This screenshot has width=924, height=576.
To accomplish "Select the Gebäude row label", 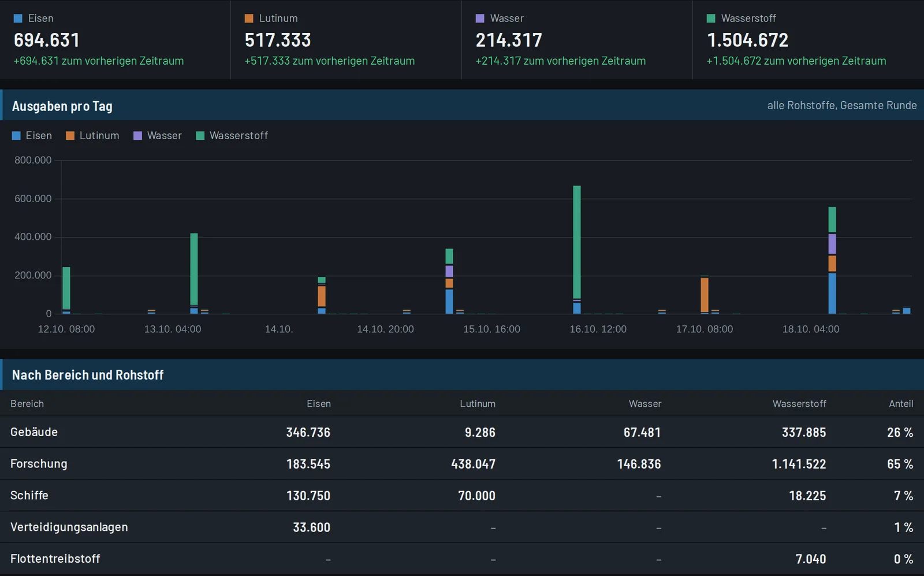I will coord(34,432).
